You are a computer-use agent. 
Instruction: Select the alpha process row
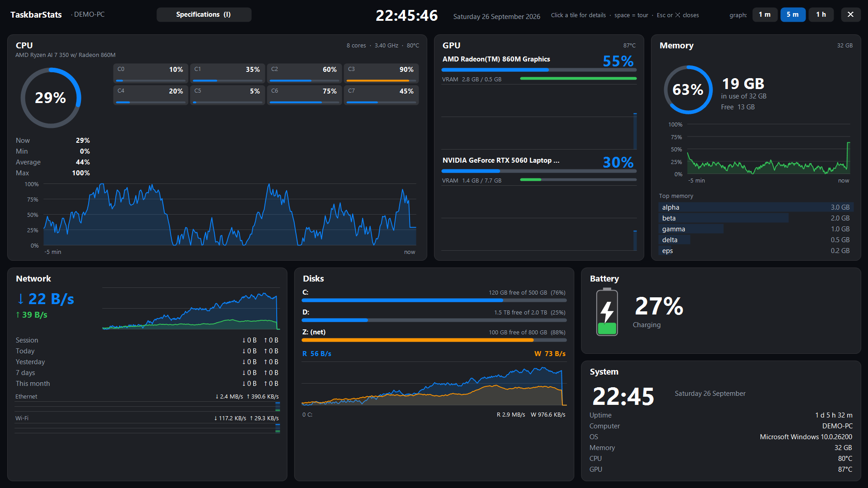pyautogui.click(x=756, y=207)
